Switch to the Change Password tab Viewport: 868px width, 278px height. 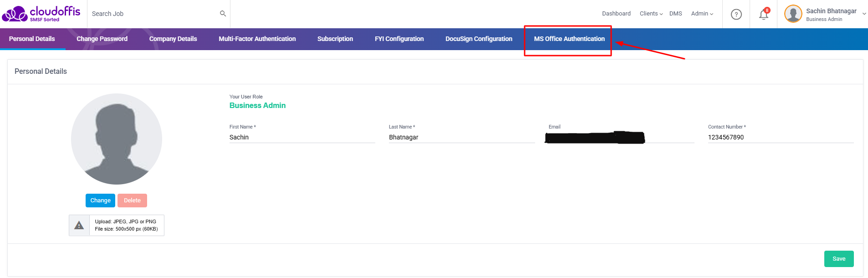tap(102, 39)
